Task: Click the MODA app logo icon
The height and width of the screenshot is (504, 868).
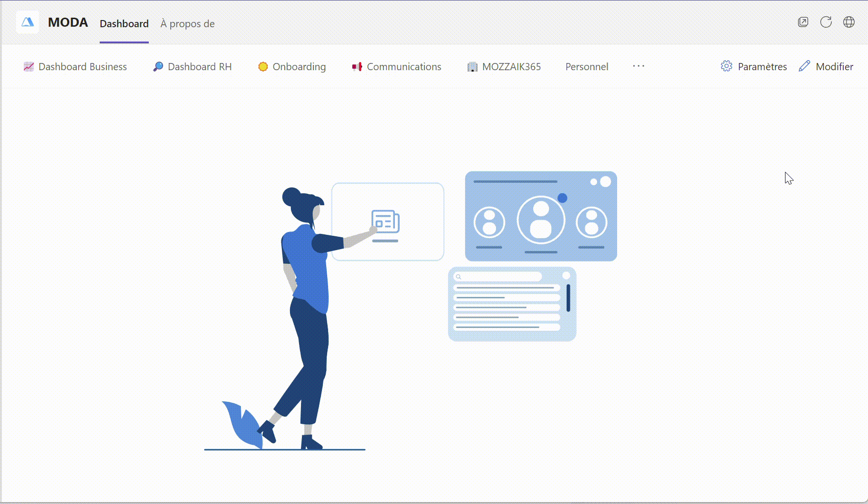Action: coord(28,22)
